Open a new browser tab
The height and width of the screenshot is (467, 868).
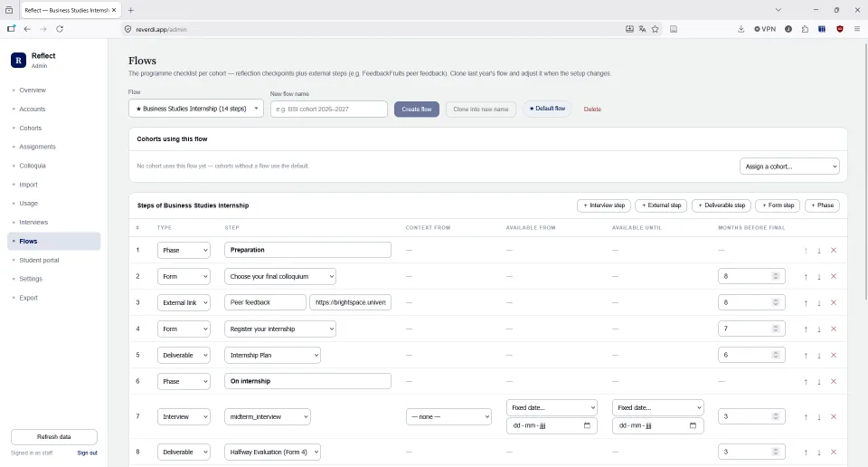click(130, 10)
